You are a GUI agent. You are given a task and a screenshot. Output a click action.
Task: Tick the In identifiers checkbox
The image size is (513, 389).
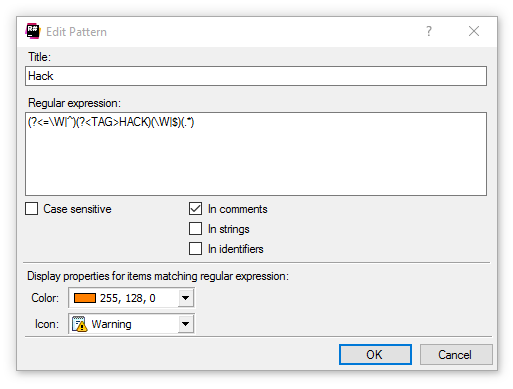pyautogui.click(x=195, y=249)
